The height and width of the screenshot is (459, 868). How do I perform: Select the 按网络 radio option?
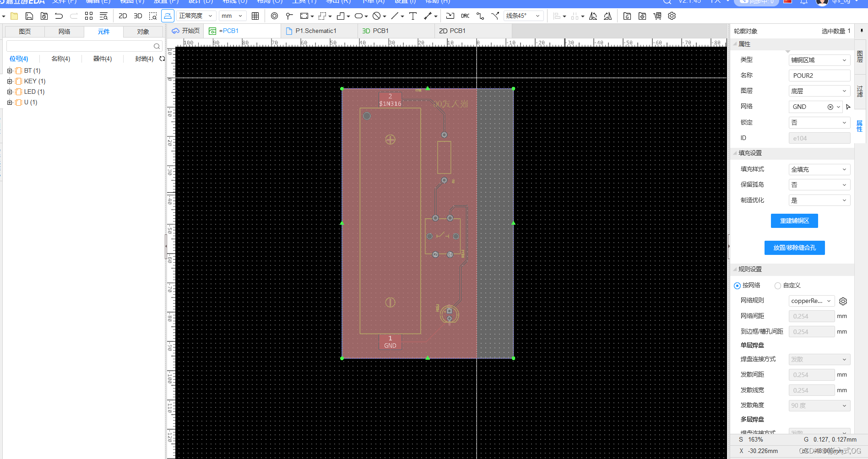point(737,286)
